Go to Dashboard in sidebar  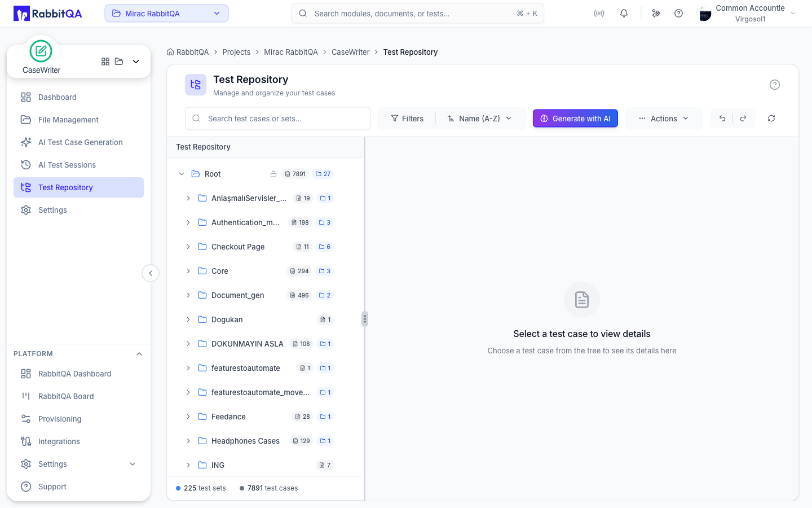click(78, 97)
